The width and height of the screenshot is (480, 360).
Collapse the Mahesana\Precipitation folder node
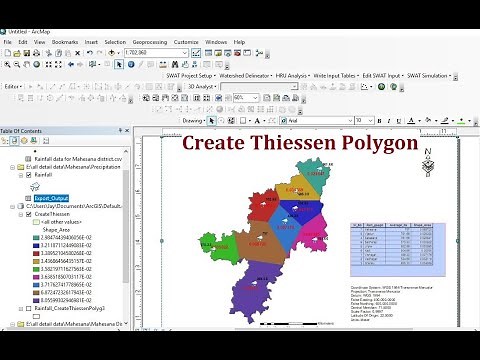[12, 167]
